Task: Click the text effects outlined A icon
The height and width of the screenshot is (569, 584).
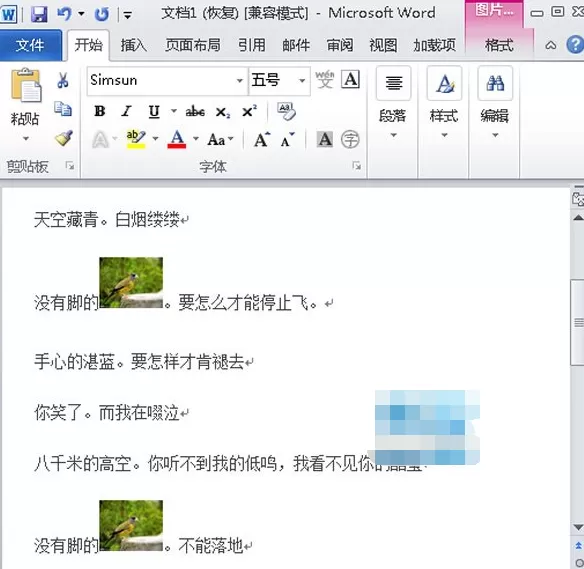Action: [100, 140]
